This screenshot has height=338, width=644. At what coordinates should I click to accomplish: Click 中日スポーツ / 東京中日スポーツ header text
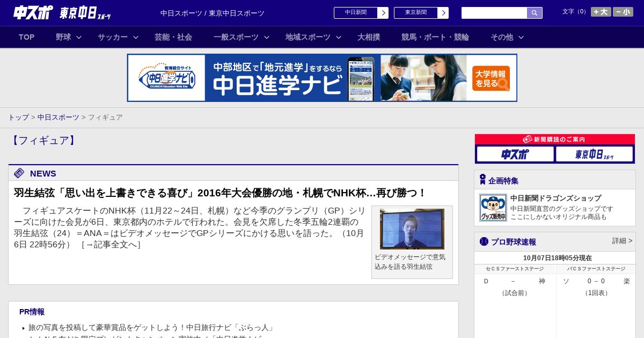[213, 13]
